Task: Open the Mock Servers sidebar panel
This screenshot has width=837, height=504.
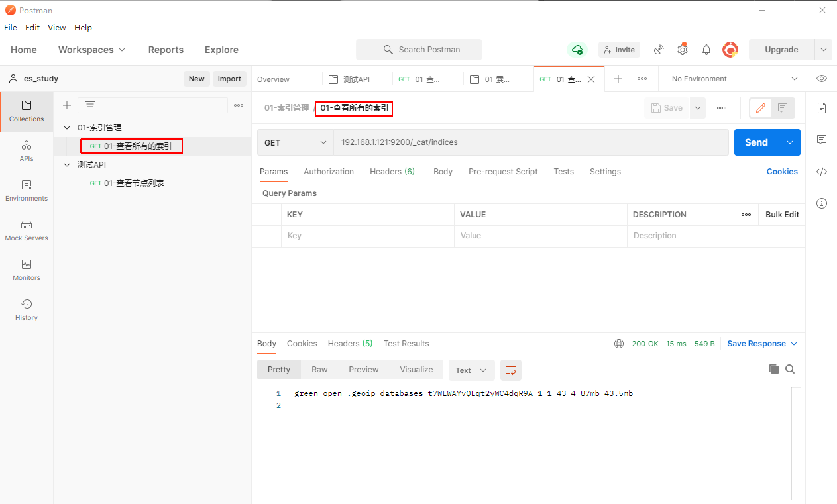Action: pyautogui.click(x=27, y=230)
